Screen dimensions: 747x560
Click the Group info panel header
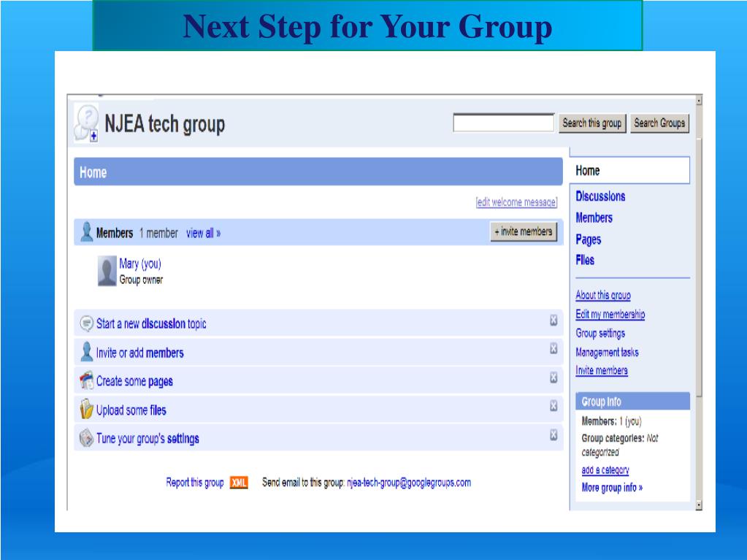tap(632, 402)
